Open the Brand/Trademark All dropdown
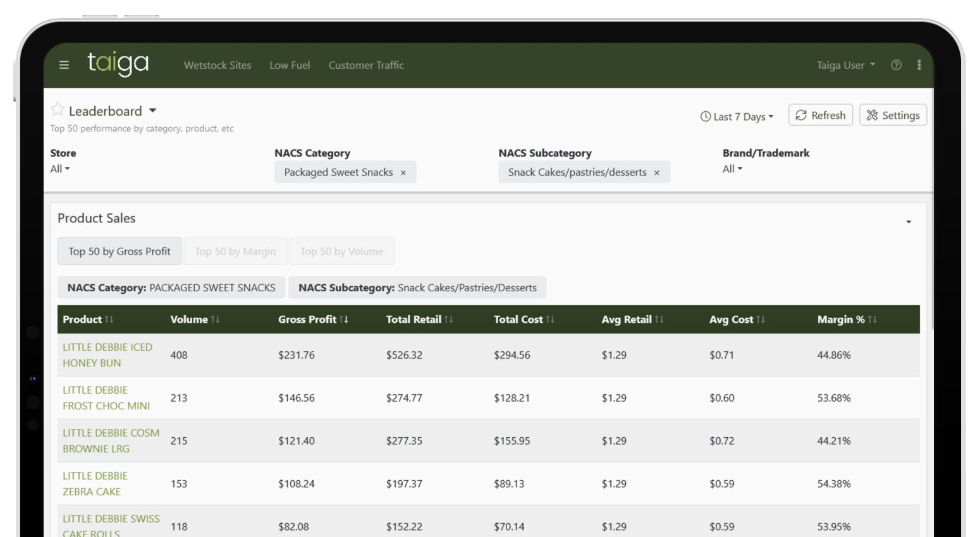Image resolution: width=980 pixels, height=537 pixels. tap(733, 169)
